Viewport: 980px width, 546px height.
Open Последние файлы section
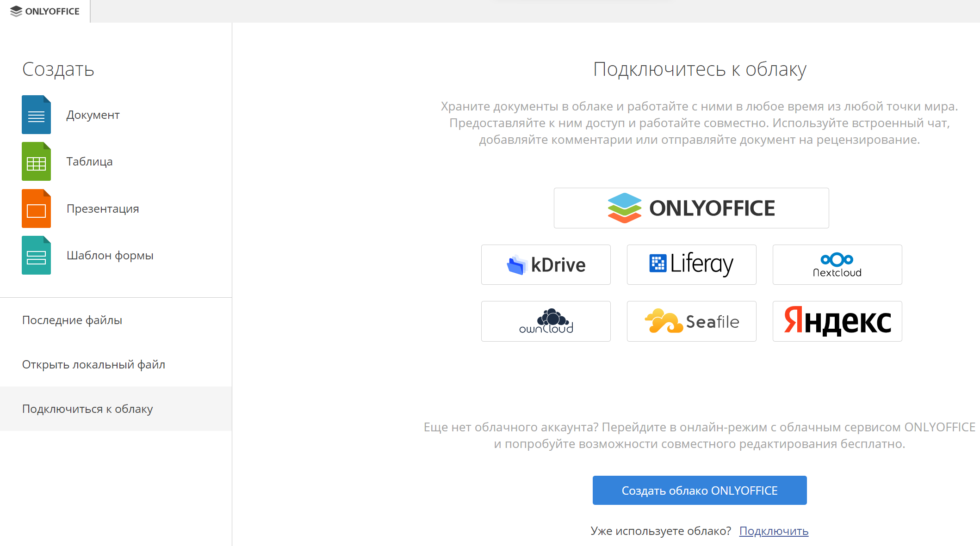(116, 320)
